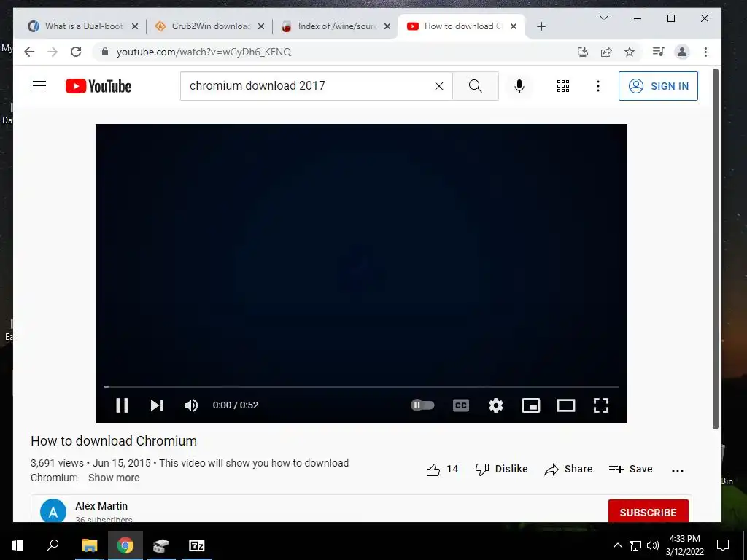Reload the current page
Image resolution: width=747 pixels, height=560 pixels.
tap(76, 52)
